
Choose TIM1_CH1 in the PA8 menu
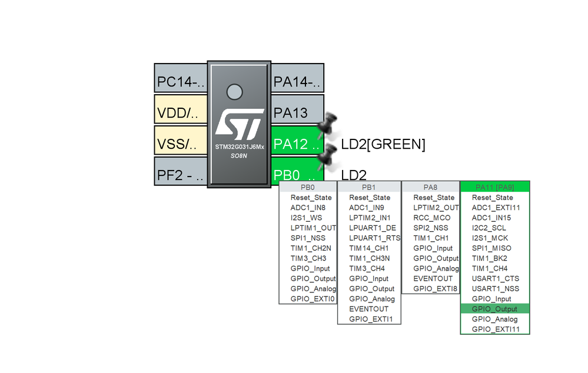431,238
